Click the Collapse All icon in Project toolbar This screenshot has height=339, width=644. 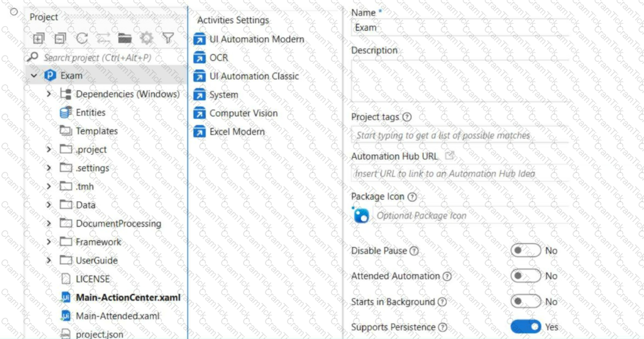coord(60,39)
